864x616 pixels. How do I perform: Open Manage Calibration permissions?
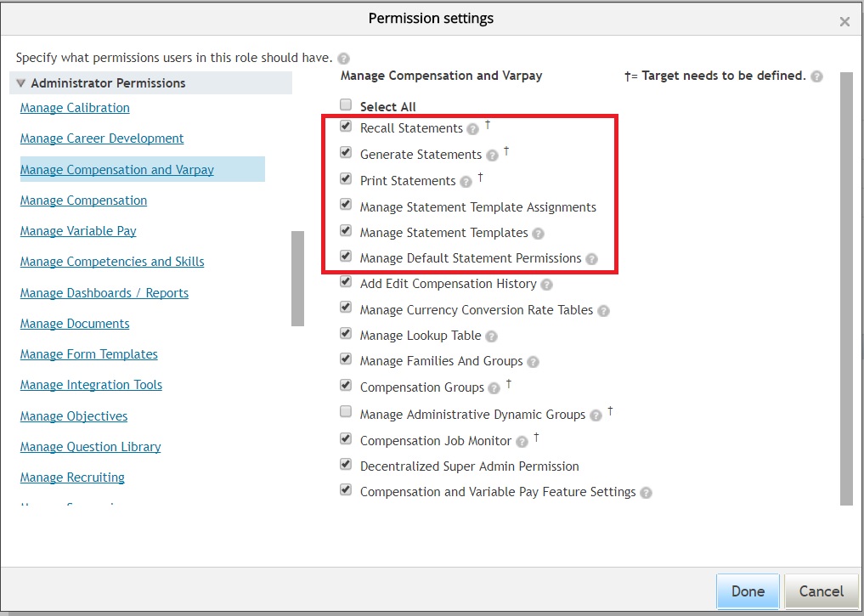(75, 107)
